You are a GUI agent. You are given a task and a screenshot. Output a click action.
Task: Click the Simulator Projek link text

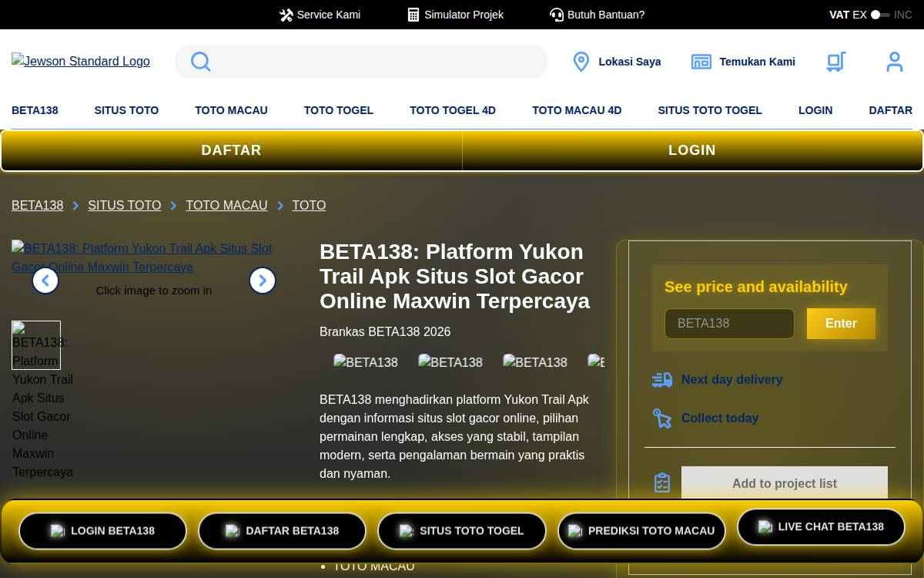[464, 15]
